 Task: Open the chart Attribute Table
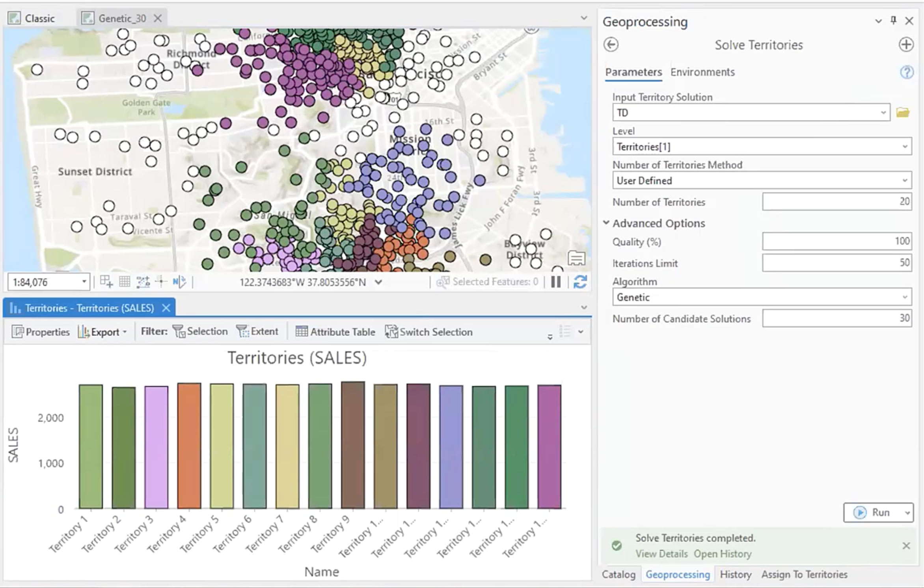(x=335, y=332)
